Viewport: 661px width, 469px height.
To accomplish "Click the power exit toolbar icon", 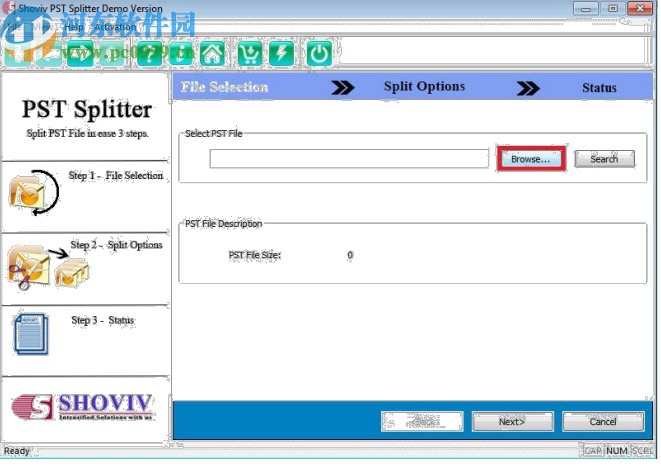I will (x=319, y=54).
